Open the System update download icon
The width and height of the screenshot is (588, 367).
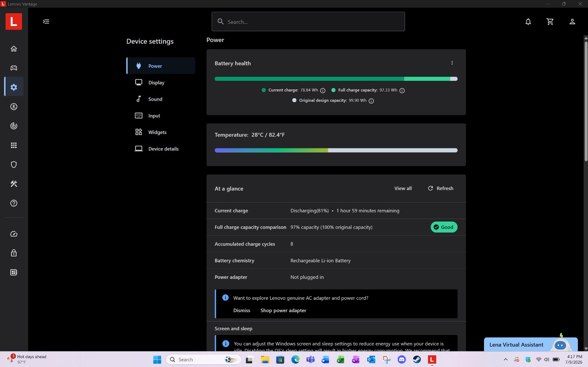(14, 107)
